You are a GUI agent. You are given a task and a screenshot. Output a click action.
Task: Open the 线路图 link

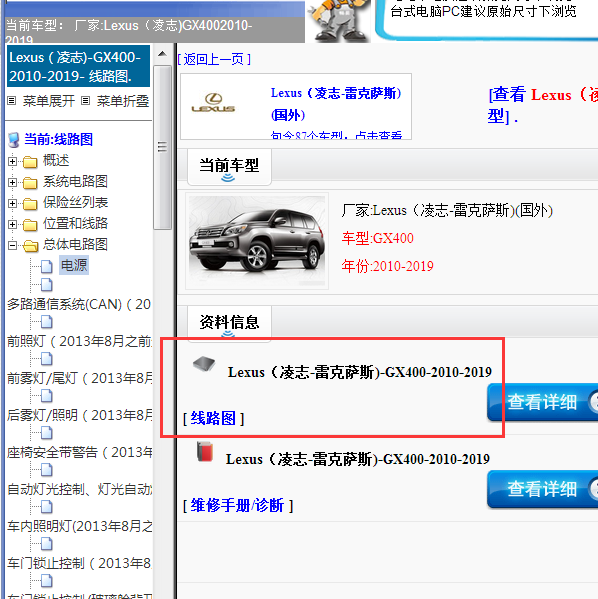point(213,419)
